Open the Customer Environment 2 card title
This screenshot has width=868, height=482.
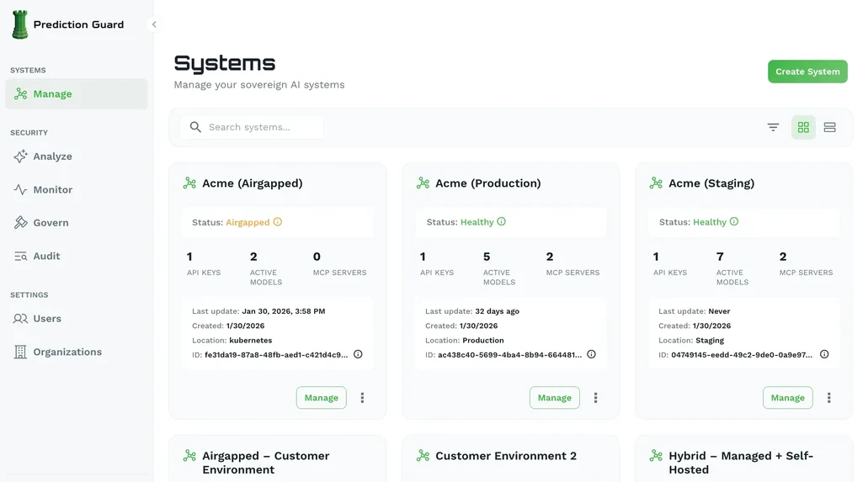(x=506, y=456)
